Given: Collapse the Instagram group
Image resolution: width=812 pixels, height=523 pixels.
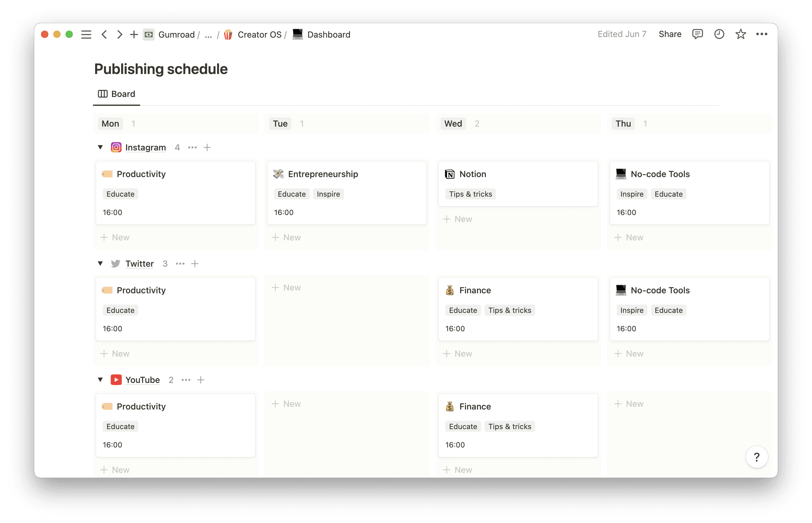Looking at the screenshot, I should (100, 147).
